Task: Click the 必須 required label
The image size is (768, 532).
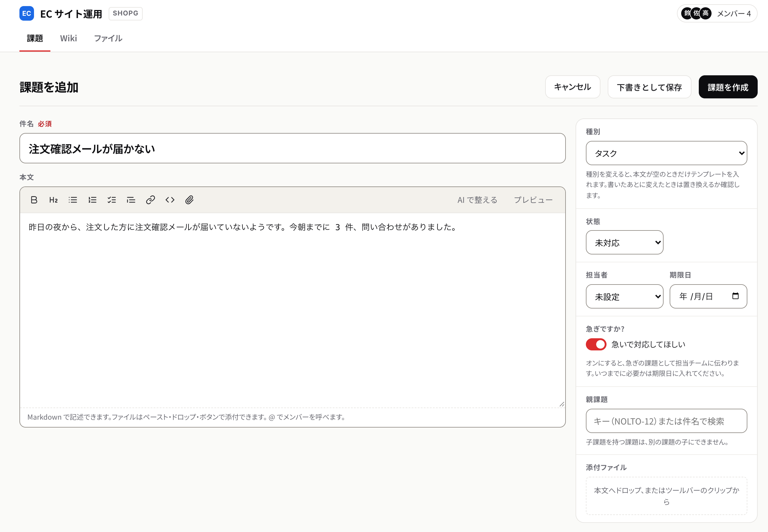Action: (x=45, y=124)
